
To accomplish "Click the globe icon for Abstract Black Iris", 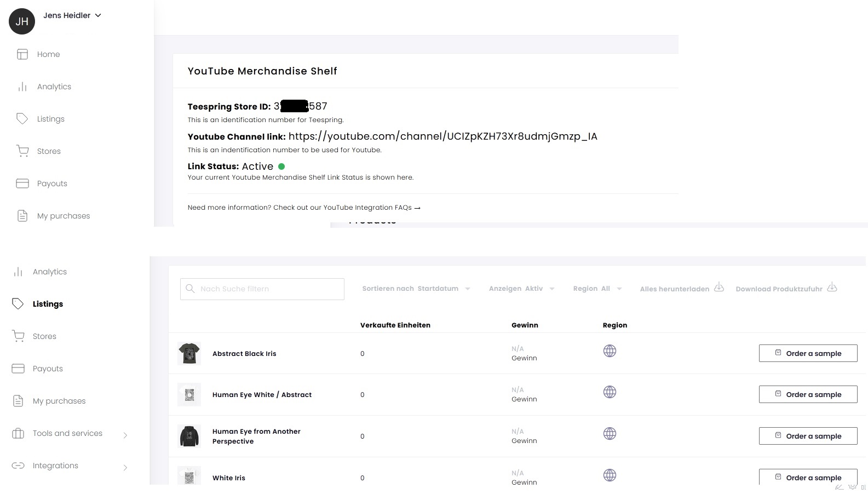I will [610, 351].
